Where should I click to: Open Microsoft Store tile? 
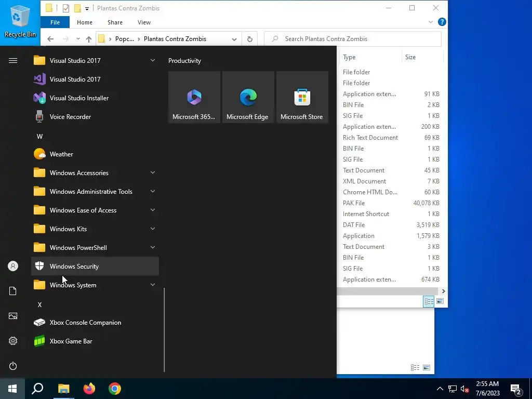pyautogui.click(x=302, y=97)
